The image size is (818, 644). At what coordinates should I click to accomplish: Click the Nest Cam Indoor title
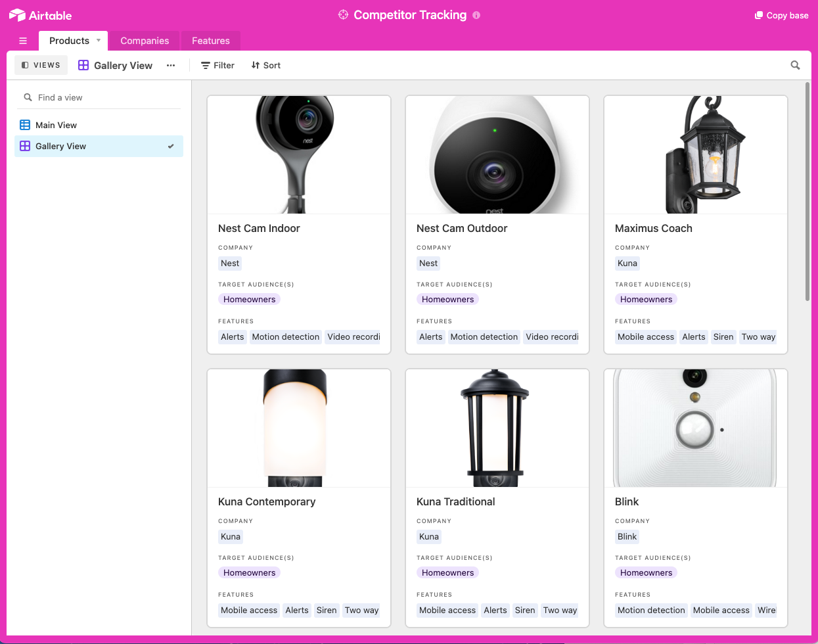(259, 228)
